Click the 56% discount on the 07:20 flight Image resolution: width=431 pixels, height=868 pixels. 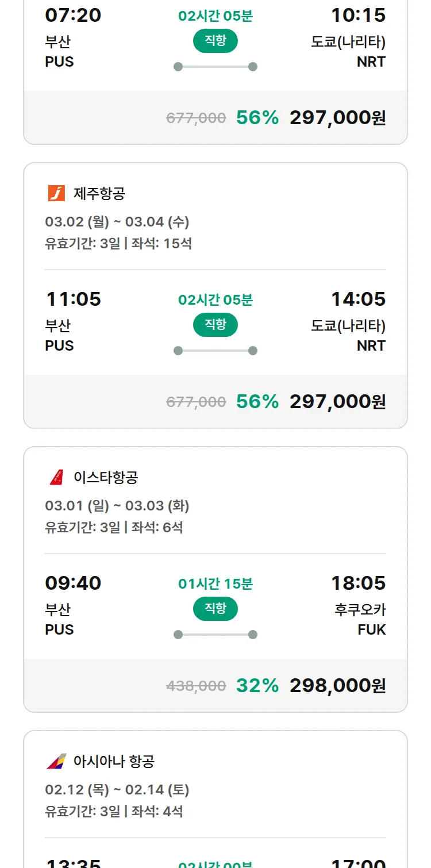pyautogui.click(x=257, y=117)
